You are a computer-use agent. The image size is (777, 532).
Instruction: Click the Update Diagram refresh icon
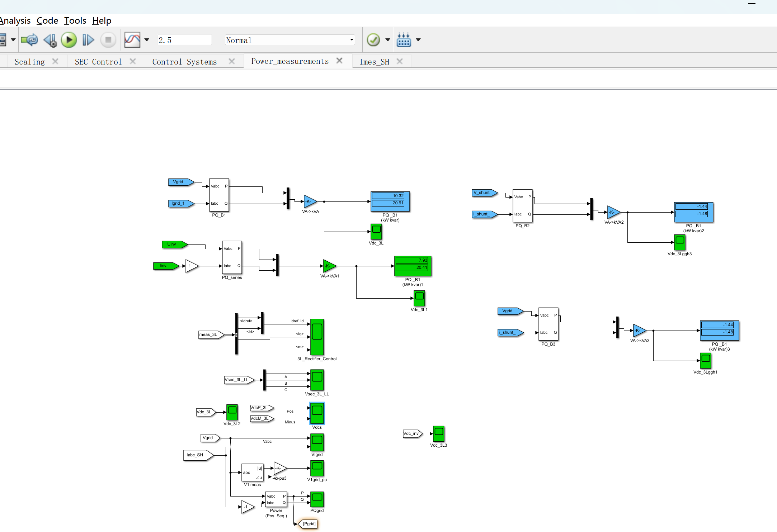29,40
